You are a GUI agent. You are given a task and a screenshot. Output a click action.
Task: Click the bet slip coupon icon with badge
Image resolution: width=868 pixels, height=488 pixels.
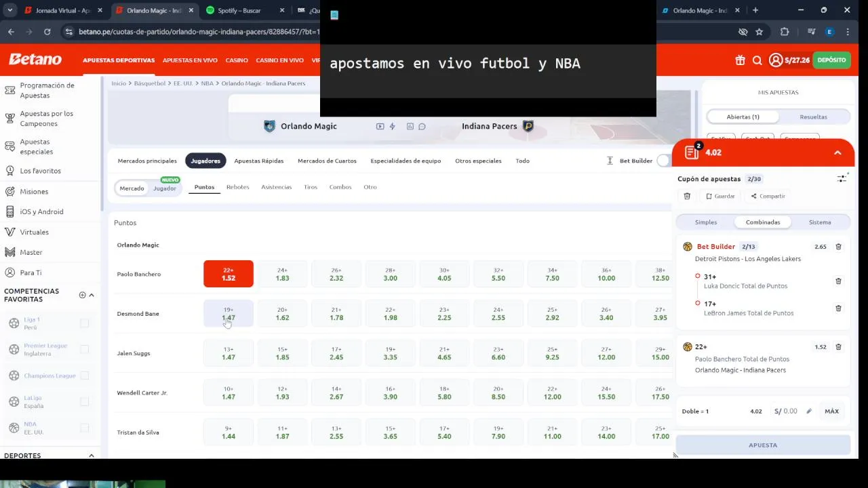[x=692, y=152]
